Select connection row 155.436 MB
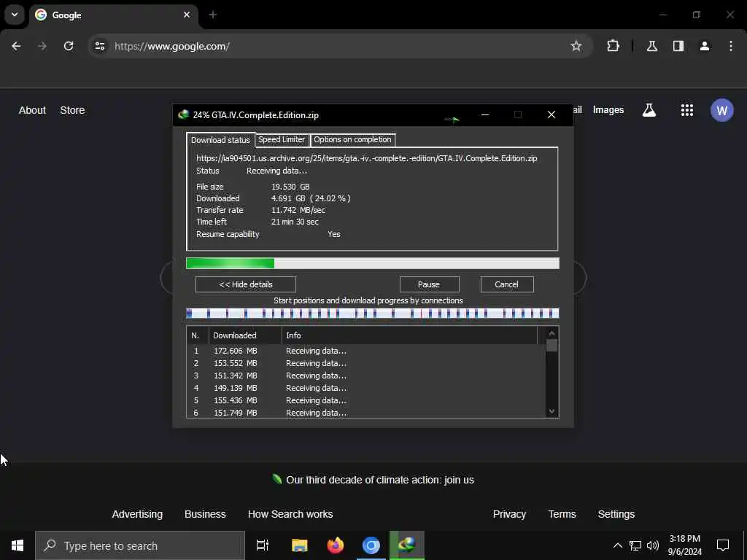 [366, 400]
